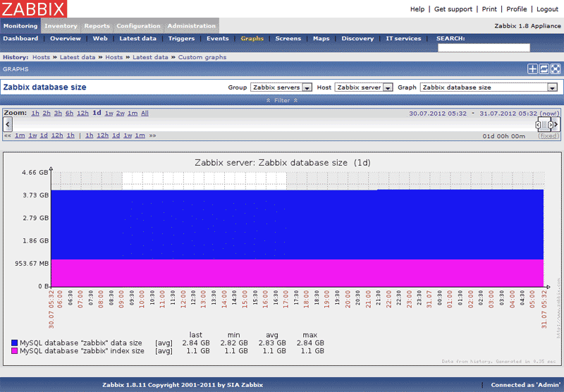
Task: Open the Graph selection dropdown
Action: click(x=489, y=87)
